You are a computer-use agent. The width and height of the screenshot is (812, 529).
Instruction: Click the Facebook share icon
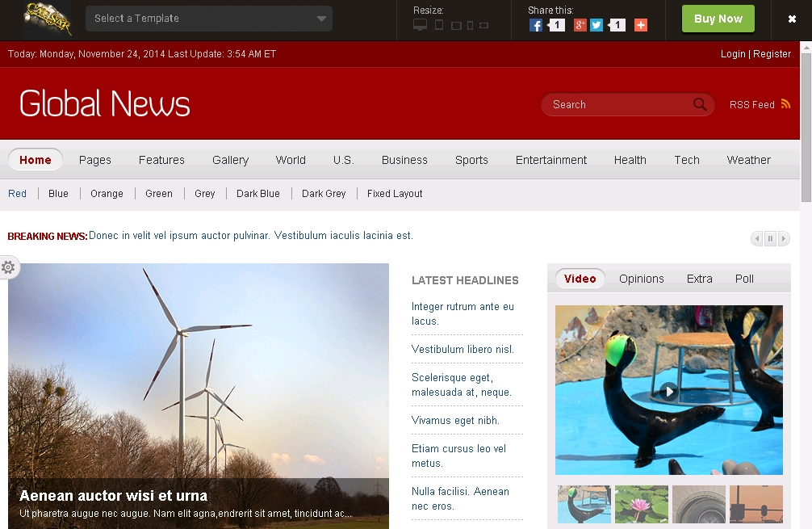pyautogui.click(x=535, y=25)
